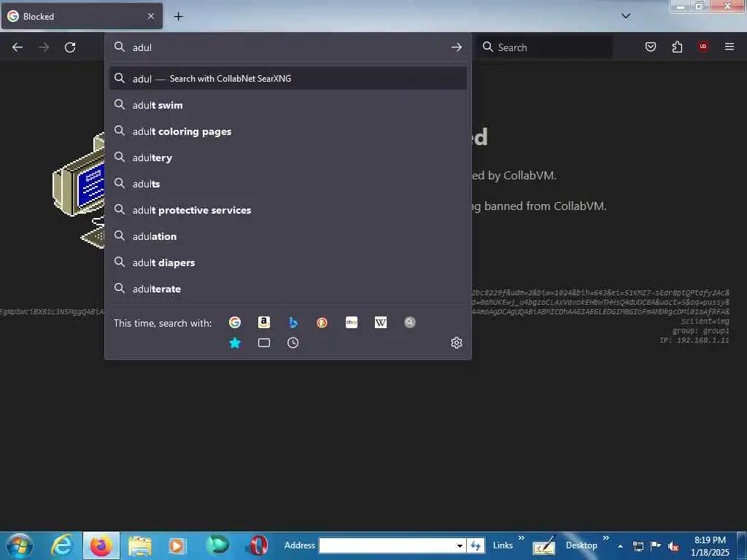747x560 pixels.
Task: Expand the taskbar Address dropdown arrow
Action: [x=460, y=545]
